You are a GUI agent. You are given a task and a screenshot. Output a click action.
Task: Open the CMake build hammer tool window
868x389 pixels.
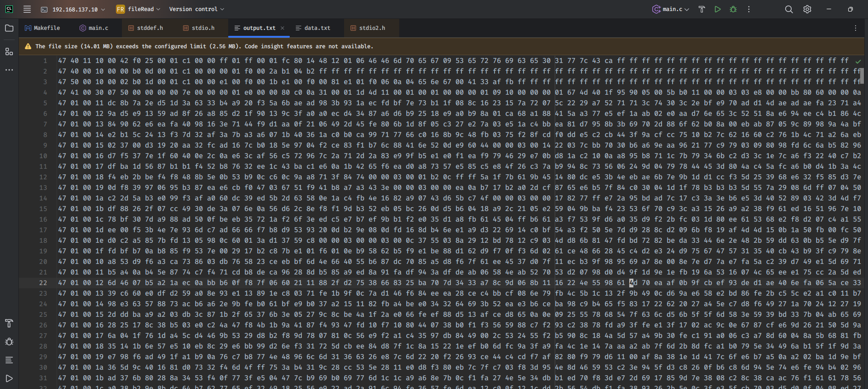(9, 323)
